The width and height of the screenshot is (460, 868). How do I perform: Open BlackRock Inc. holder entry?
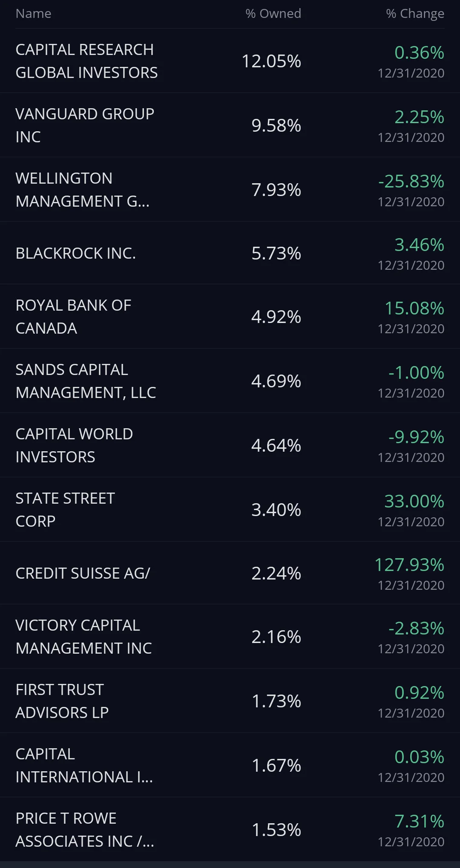230,253
